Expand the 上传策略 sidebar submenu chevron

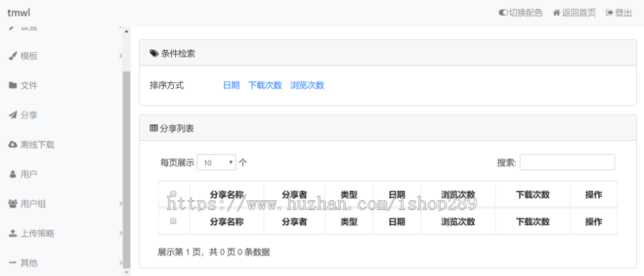click(x=121, y=233)
